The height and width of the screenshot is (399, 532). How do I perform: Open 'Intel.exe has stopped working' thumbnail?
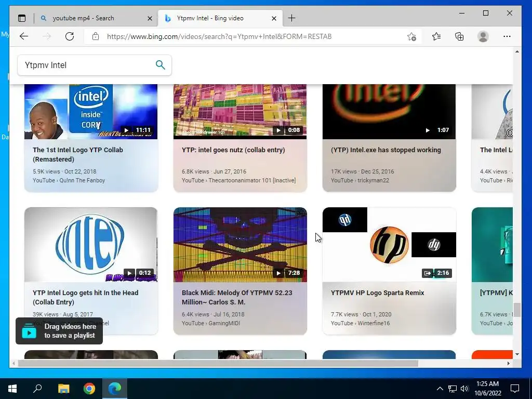(x=389, y=112)
